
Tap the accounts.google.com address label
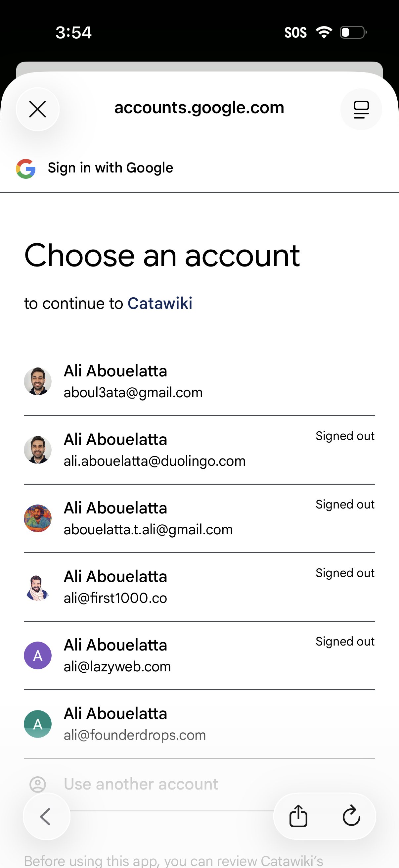pyautogui.click(x=199, y=108)
